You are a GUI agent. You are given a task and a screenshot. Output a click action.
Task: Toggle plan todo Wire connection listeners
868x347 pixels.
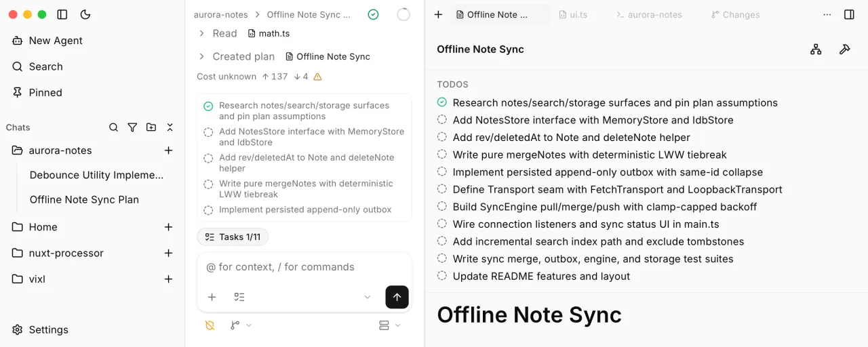click(442, 224)
